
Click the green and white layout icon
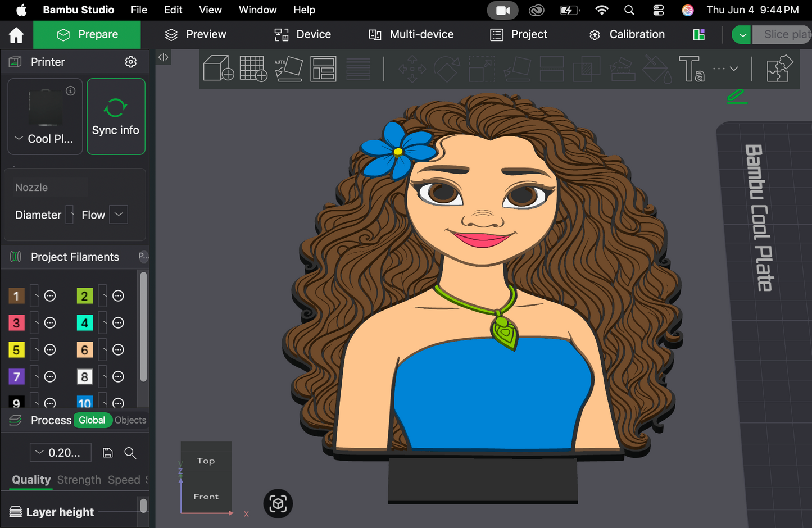pos(699,35)
